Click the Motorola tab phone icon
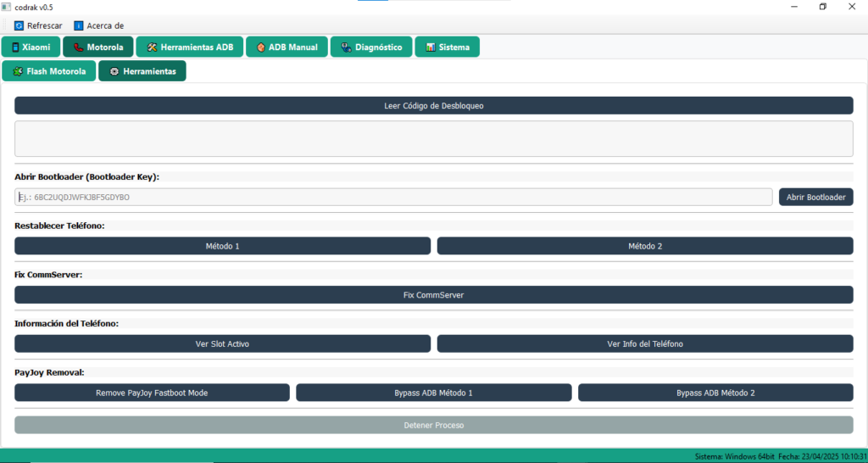Screen dimensions: 868x463 pyautogui.click(x=78, y=47)
